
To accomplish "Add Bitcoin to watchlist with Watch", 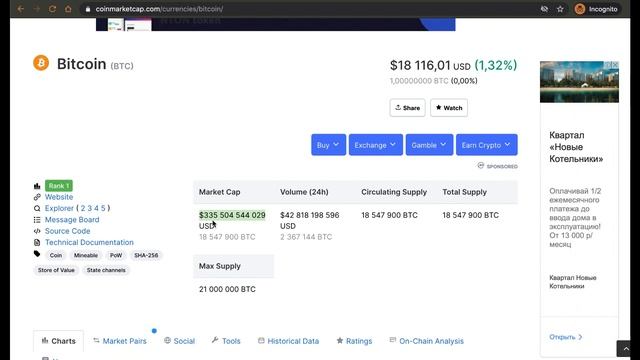I will [449, 108].
